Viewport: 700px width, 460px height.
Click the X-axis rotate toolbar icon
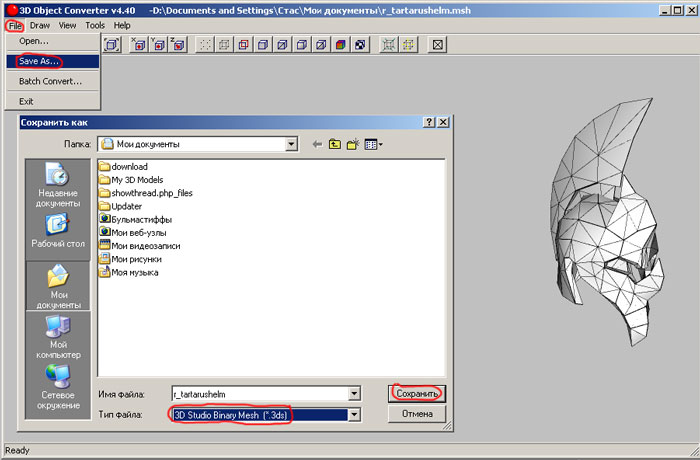coord(138,45)
